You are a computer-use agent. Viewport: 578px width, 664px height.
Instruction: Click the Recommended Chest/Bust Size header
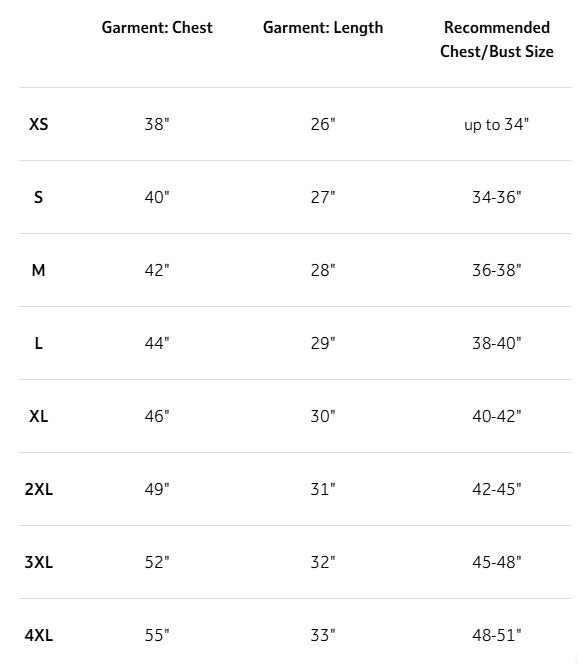(x=497, y=39)
